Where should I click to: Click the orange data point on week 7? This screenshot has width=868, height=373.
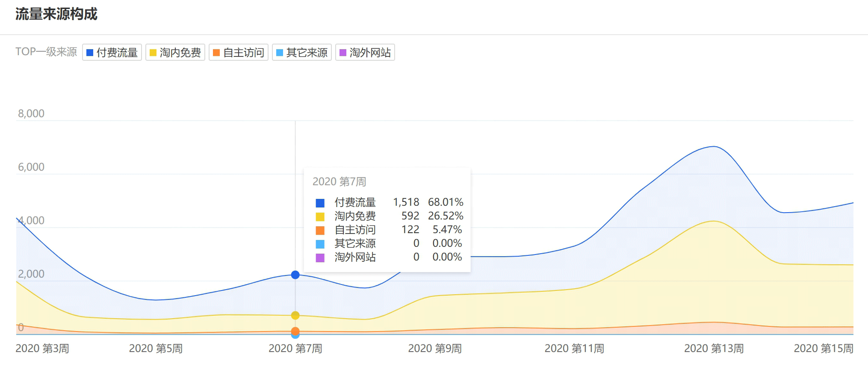(x=295, y=331)
